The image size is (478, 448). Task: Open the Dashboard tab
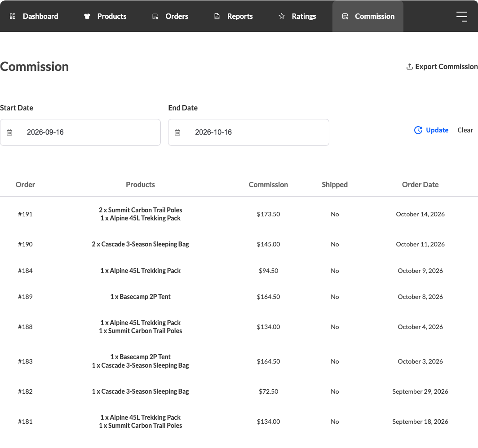pos(34,16)
